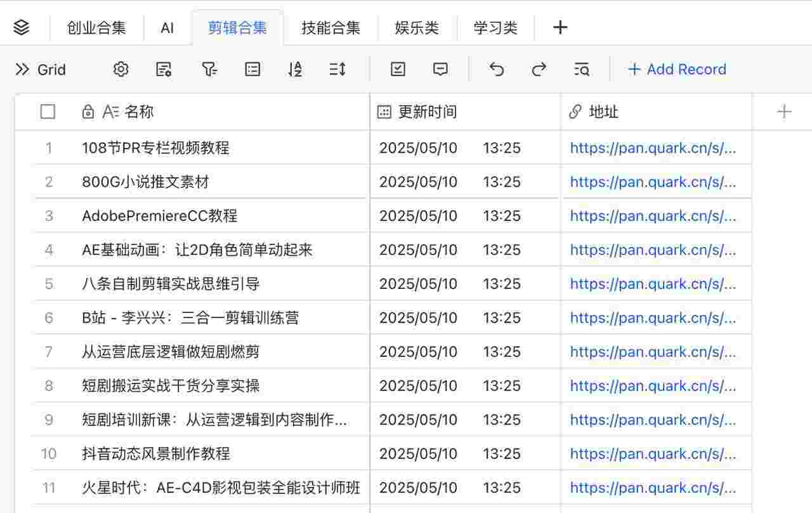Open link for 108节PR专栏视频教程

pyautogui.click(x=653, y=148)
